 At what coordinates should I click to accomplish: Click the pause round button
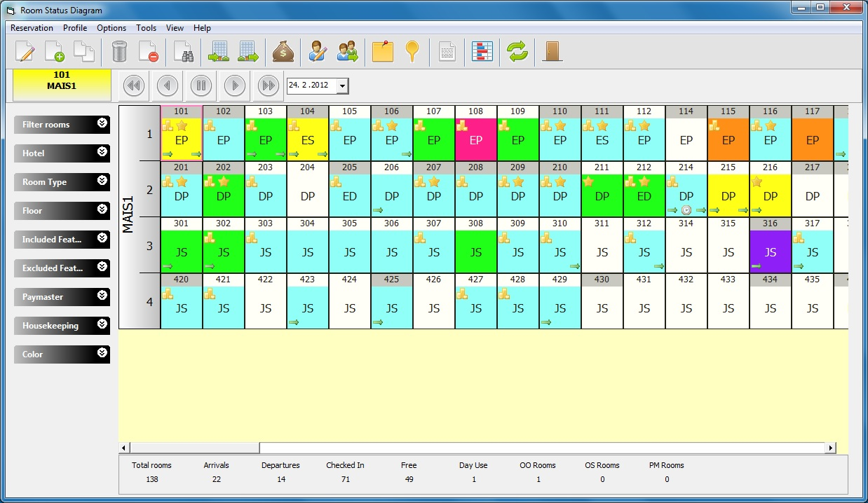click(201, 85)
